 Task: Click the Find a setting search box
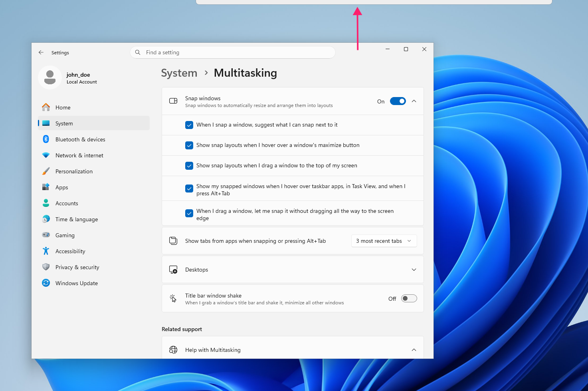(x=233, y=52)
